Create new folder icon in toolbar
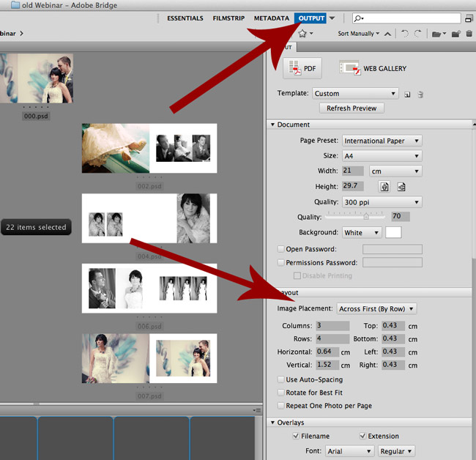Viewport: 476px width, 460px height. [456, 34]
